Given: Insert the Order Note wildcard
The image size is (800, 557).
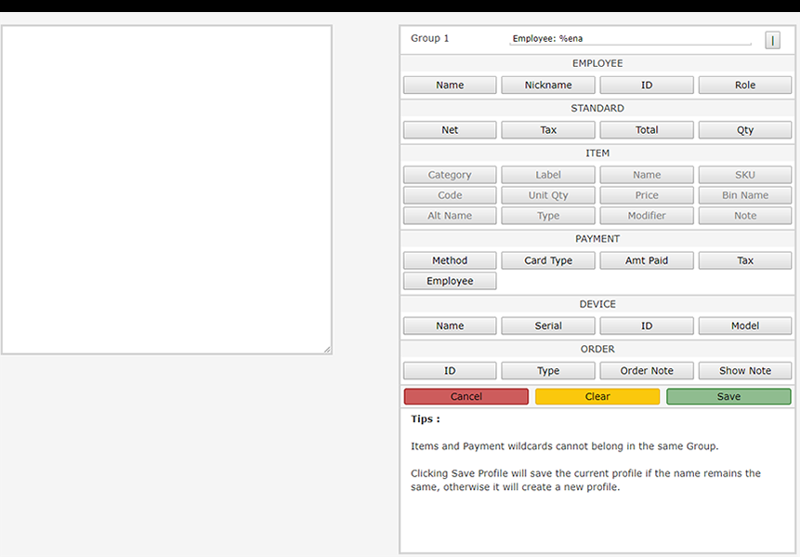Looking at the screenshot, I should click(646, 371).
